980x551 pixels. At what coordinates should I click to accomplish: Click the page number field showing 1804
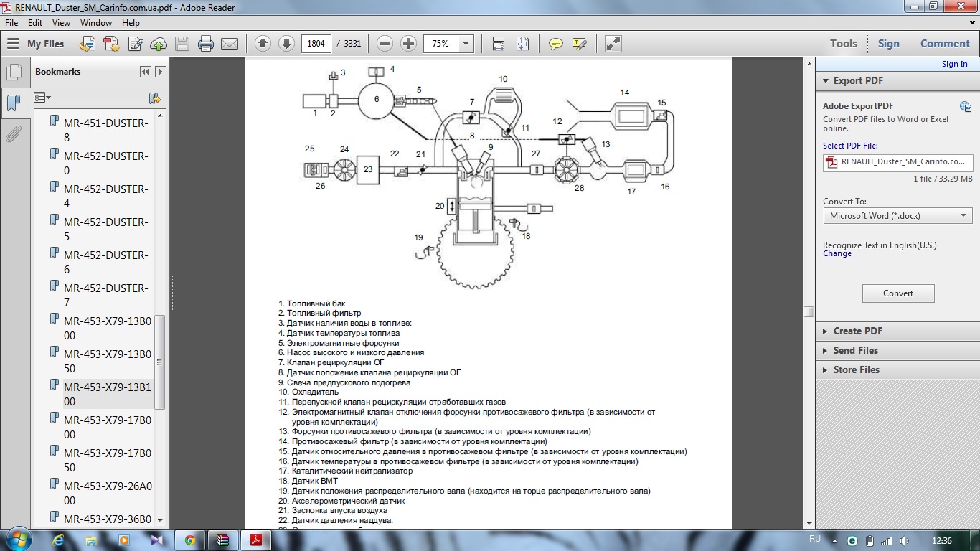316,44
